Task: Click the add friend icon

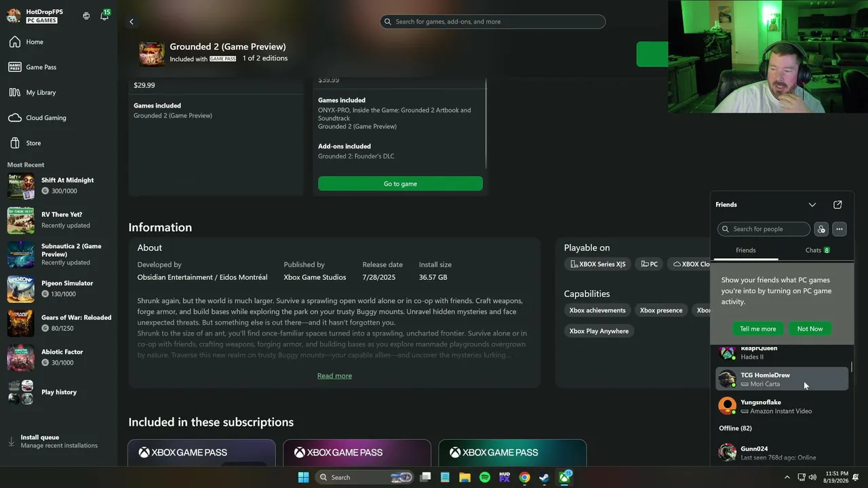Action: 821,229
